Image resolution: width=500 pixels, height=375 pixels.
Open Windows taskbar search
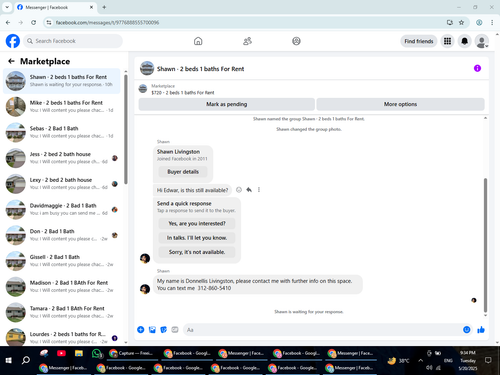26,360
